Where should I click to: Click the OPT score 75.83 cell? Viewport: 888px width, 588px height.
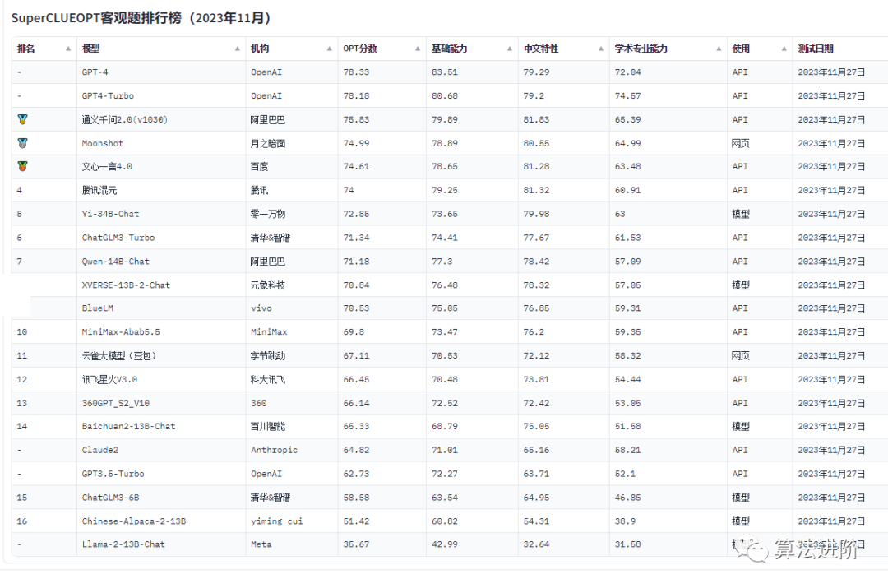(382, 119)
